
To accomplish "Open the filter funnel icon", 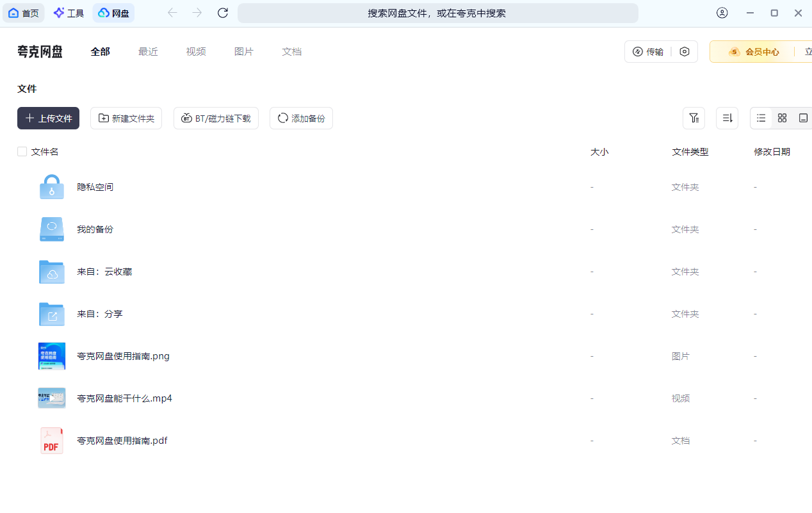I will point(694,118).
